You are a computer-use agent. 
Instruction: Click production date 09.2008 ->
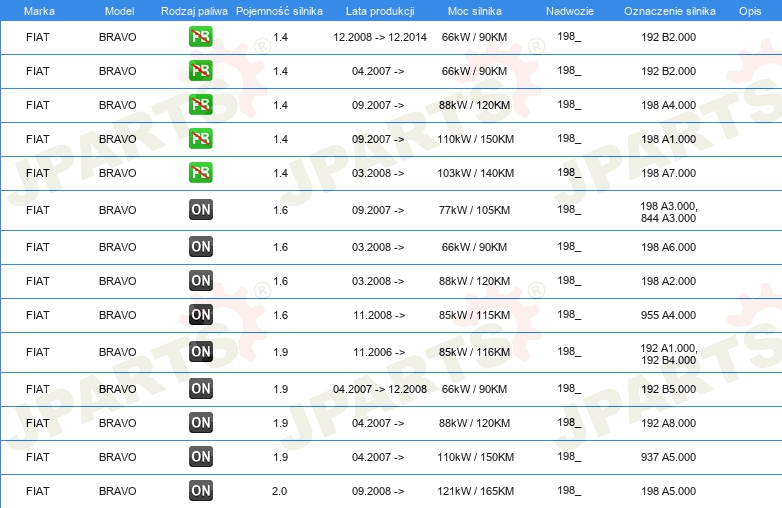coord(378,491)
